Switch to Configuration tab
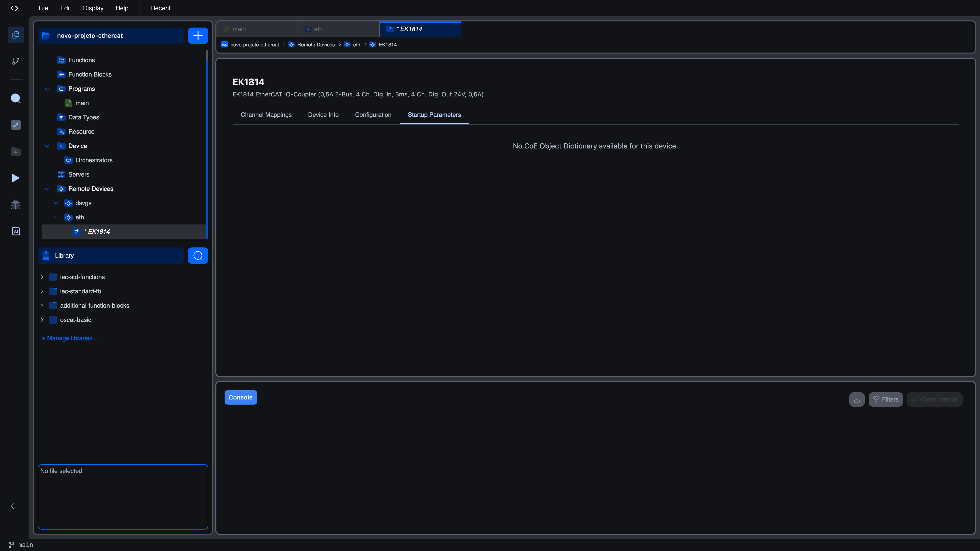Screen dimensions: 980x551 tap(373, 115)
